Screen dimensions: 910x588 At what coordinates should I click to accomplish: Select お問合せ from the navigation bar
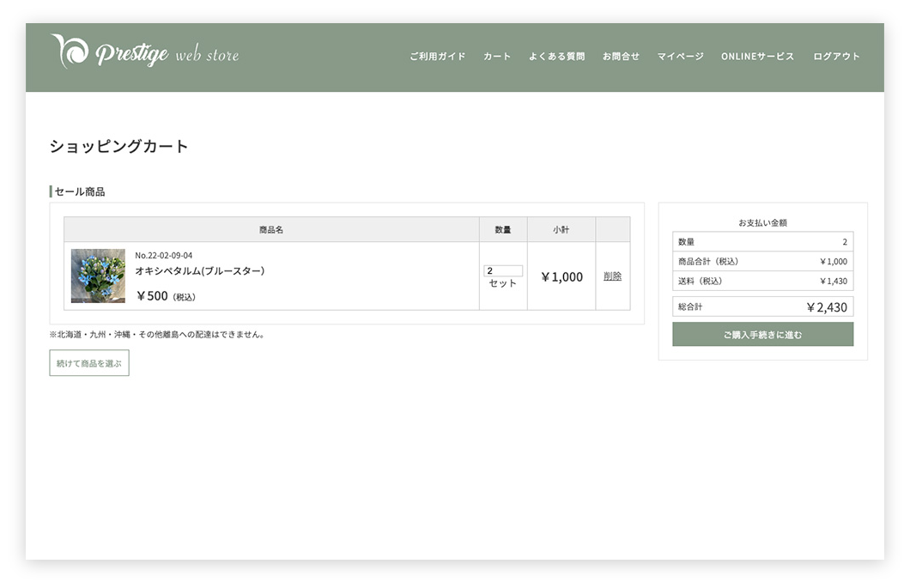pos(621,57)
